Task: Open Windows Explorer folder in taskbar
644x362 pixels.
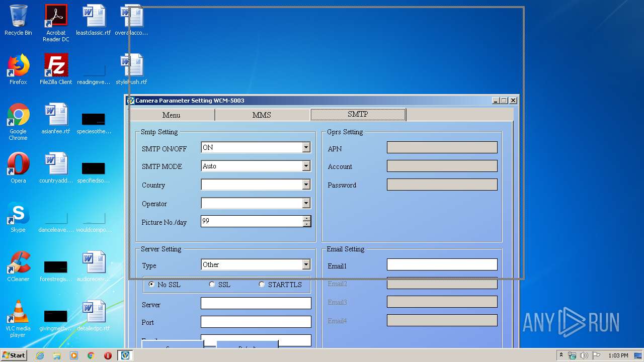Action: 57,355
